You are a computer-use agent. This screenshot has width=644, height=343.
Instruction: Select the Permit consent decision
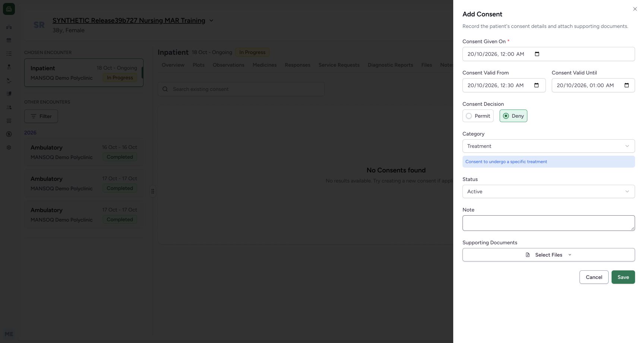pos(478,116)
